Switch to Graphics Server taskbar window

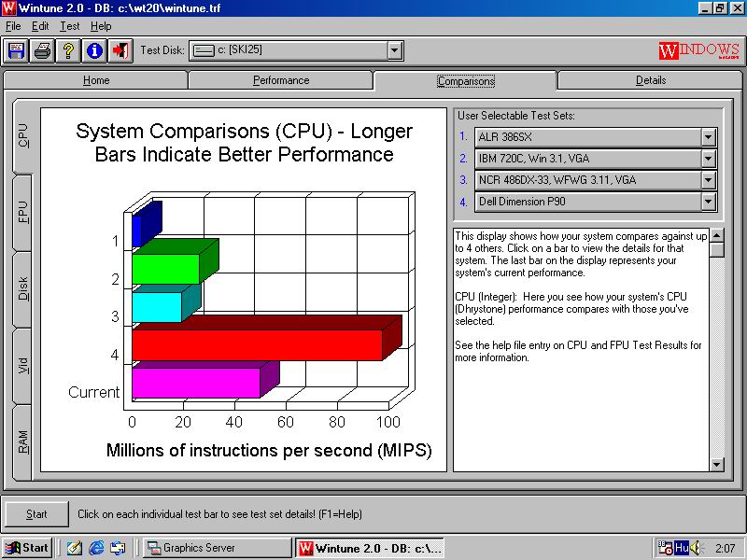pos(218,548)
